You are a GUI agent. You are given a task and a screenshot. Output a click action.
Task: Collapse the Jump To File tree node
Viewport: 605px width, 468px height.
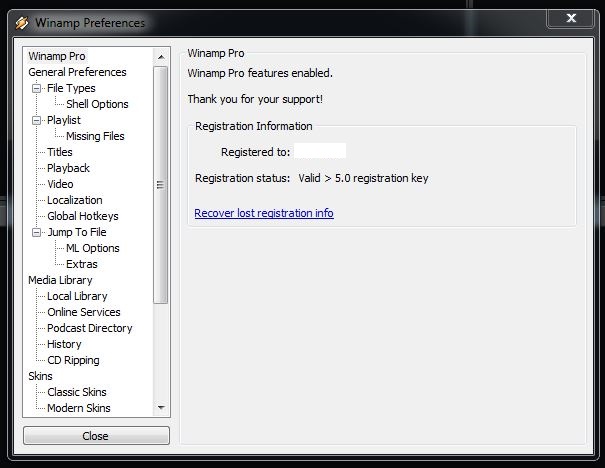pyautogui.click(x=36, y=233)
